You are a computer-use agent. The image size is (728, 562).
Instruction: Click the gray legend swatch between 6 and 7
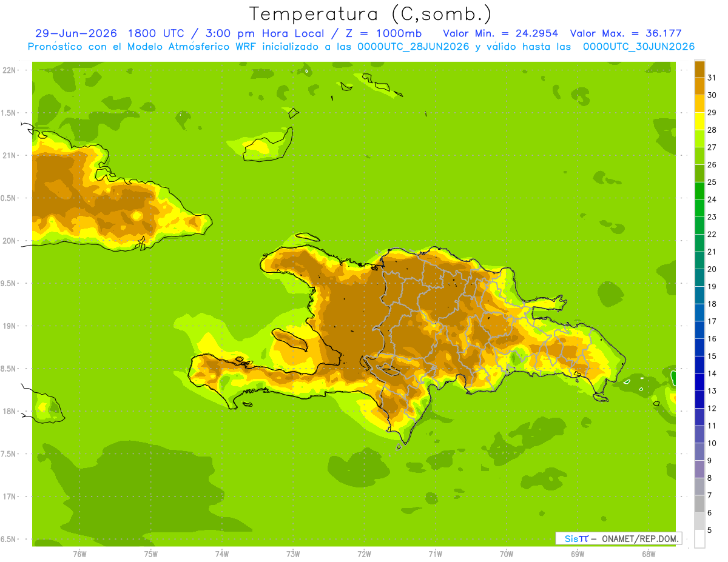tap(699, 504)
